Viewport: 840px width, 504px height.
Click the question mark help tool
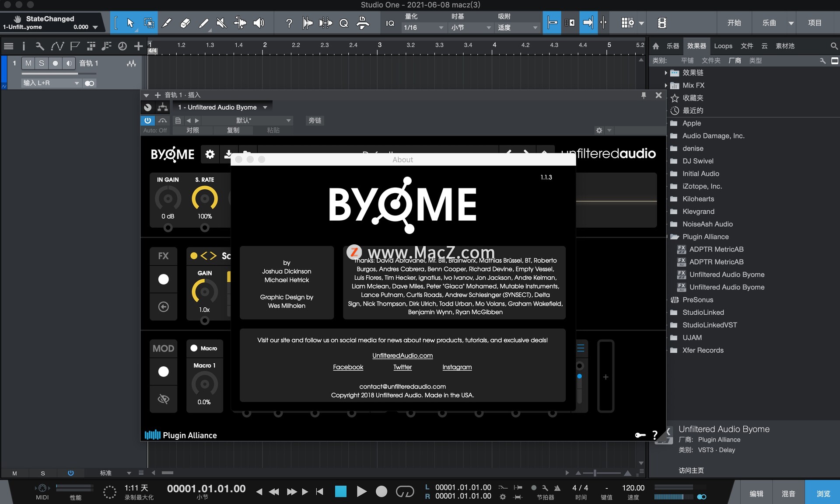[x=289, y=23]
